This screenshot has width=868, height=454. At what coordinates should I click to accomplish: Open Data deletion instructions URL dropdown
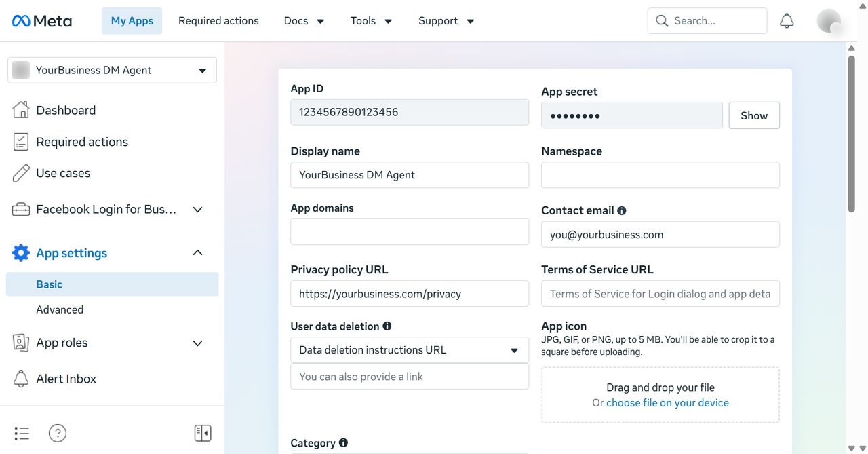pos(410,350)
